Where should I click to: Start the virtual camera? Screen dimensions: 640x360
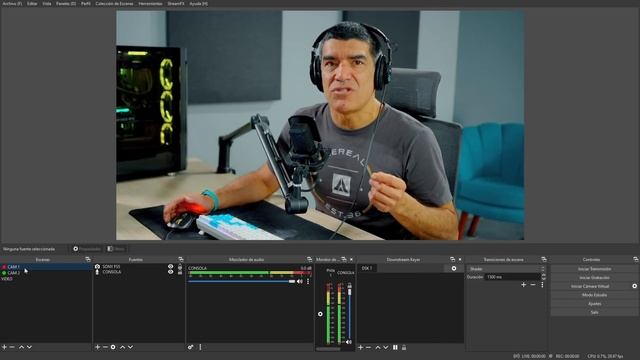pos(590,286)
